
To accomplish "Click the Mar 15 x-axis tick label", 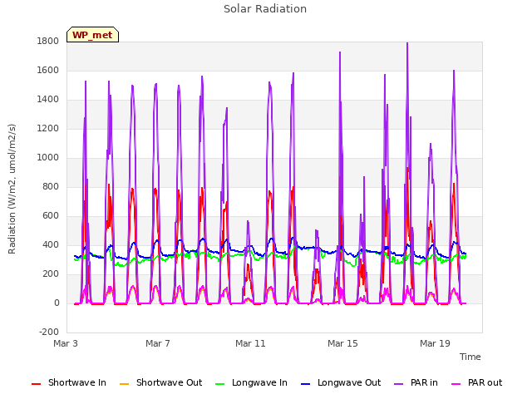I will (x=342, y=343).
